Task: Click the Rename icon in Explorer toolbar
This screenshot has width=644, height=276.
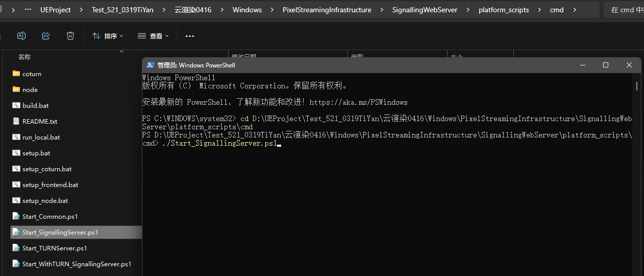Action: click(x=21, y=36)
